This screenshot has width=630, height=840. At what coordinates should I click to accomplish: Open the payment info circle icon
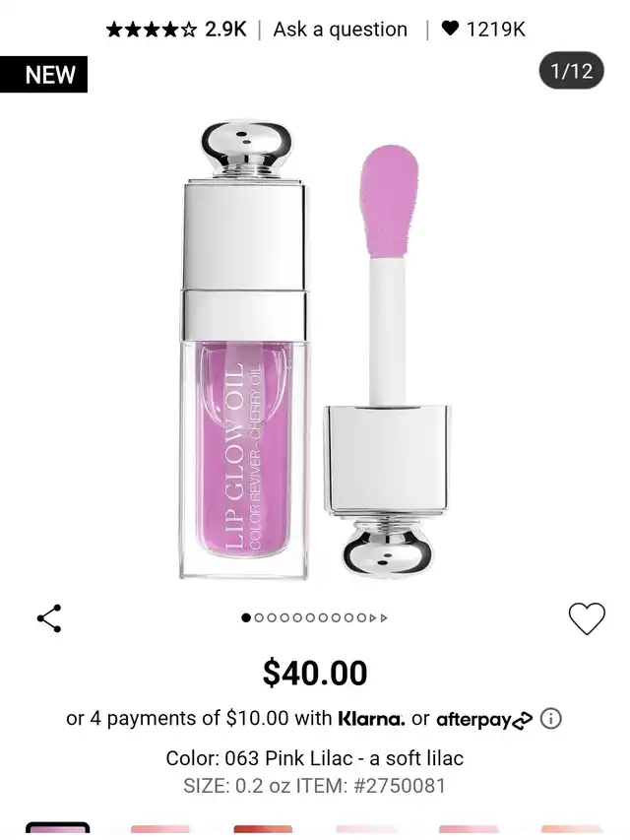(550, 719)
